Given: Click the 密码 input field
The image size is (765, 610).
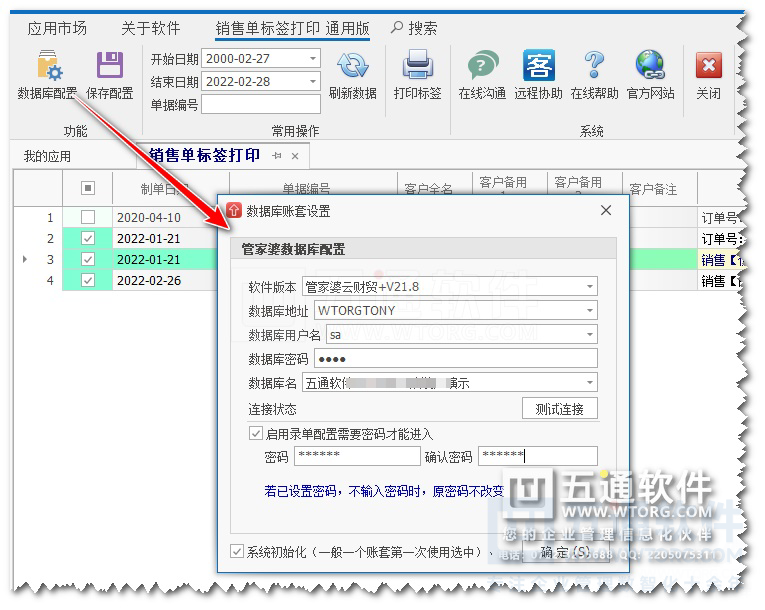Looking at the screenshot, I should [357, 456].
